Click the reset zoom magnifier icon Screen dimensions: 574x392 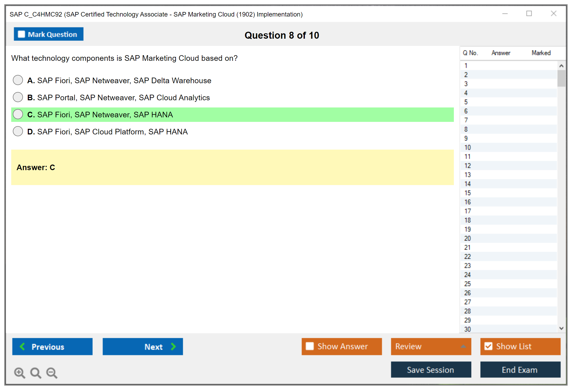point(36,373)
